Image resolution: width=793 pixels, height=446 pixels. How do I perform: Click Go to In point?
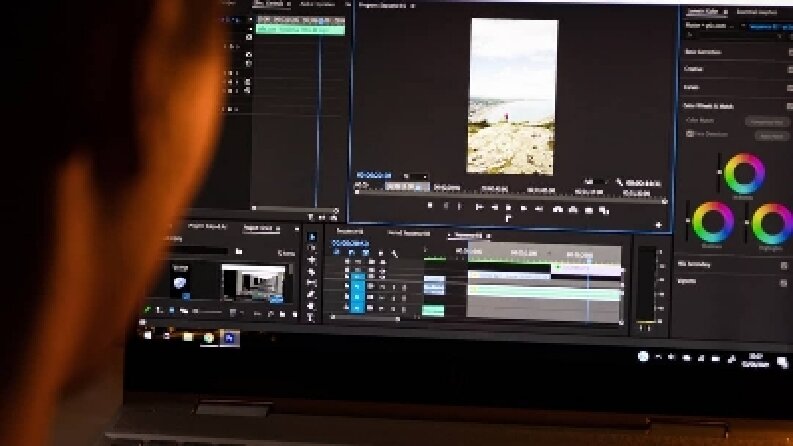tap(479, 207)
